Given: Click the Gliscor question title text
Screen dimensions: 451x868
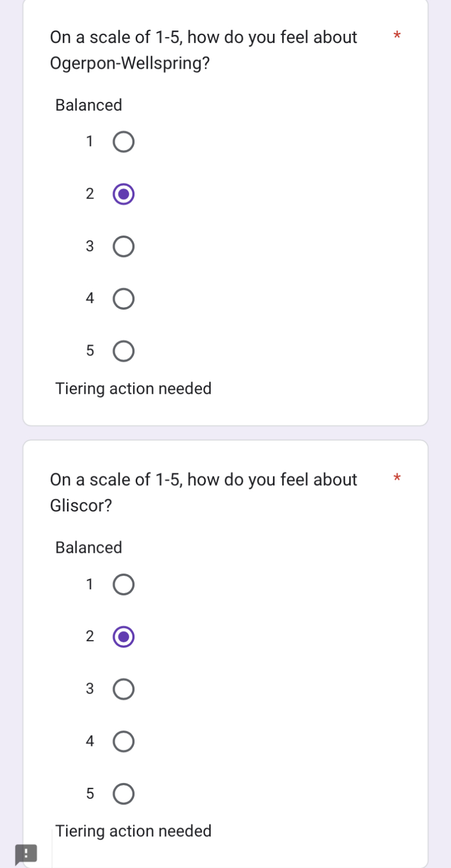Looking at the screenshot, I should pos(203,493).
